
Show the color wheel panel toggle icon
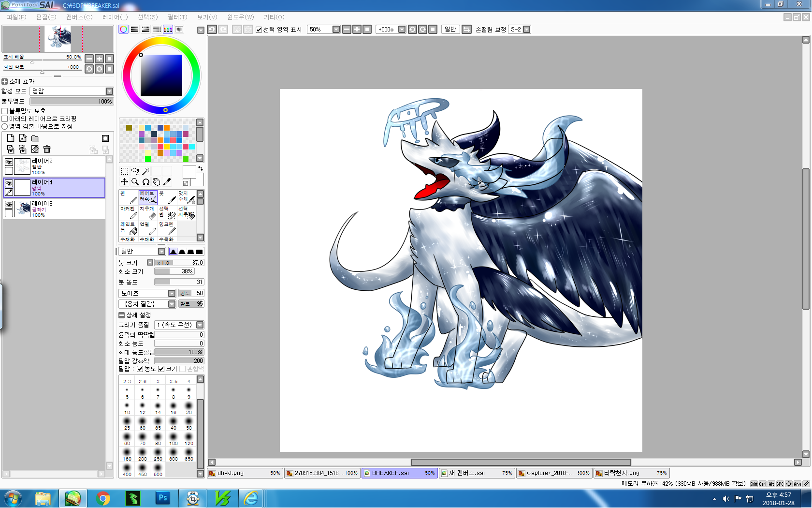click(124, 30)
